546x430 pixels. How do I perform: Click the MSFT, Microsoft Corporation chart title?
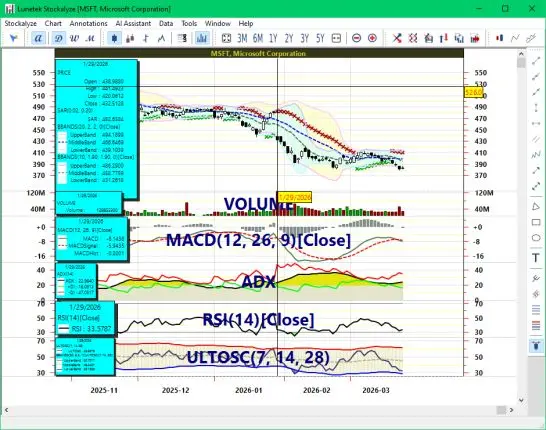(x=258, y=54)
